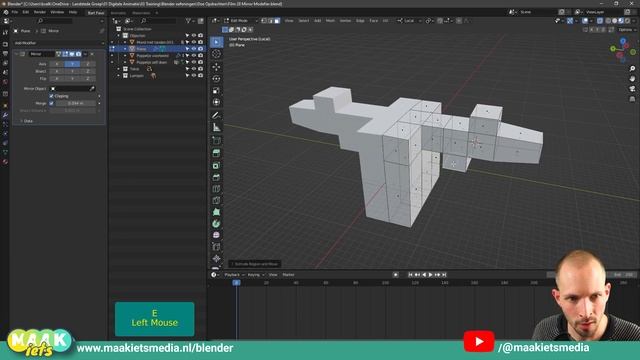Select the Measure tool
The height and width of the screenshot is (360, 640).
pyautogui.click(x=216, y=128)
